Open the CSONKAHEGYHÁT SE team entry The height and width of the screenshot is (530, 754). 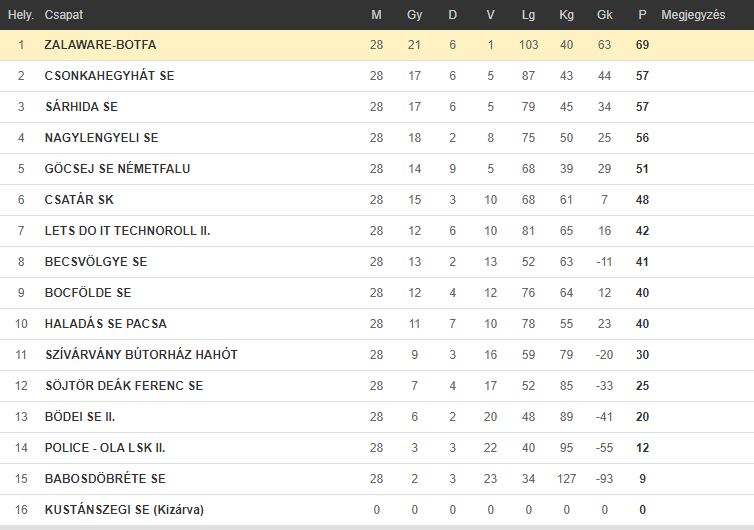coord(109,76)
